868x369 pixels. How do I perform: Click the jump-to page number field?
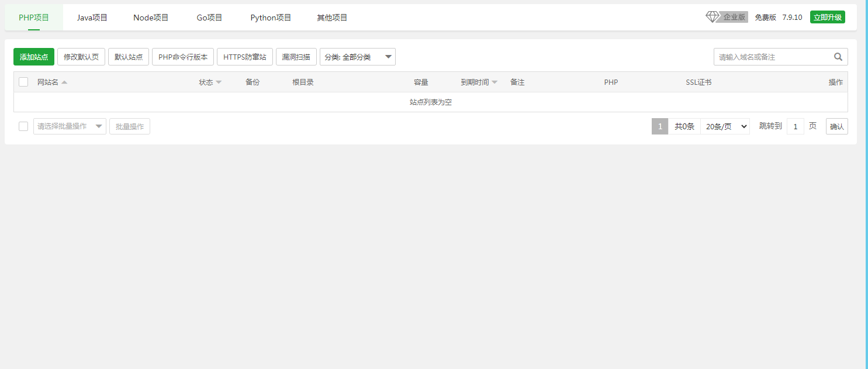tap(796, 126)
